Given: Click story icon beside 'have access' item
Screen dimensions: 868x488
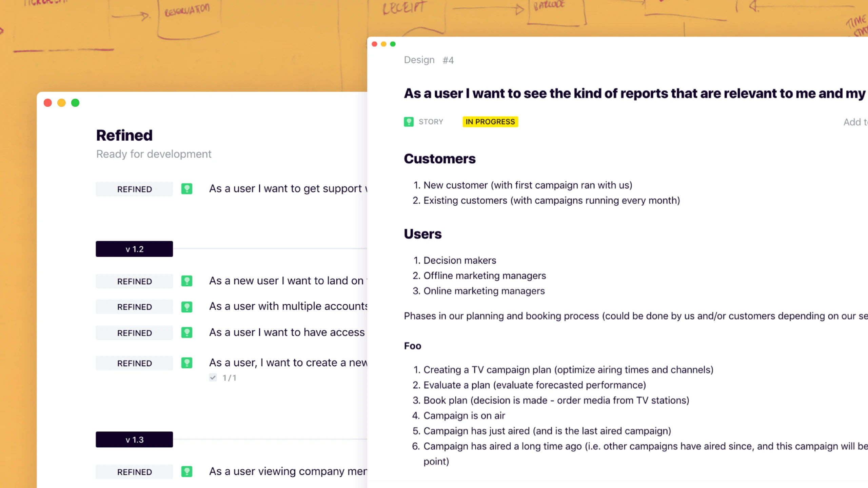Looking at the screenshot, I should pos(186,332).
